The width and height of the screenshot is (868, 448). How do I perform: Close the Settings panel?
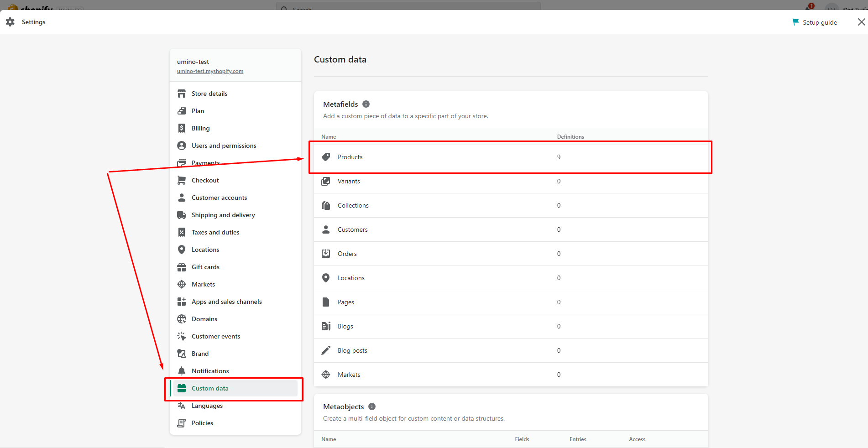point(861,22)
